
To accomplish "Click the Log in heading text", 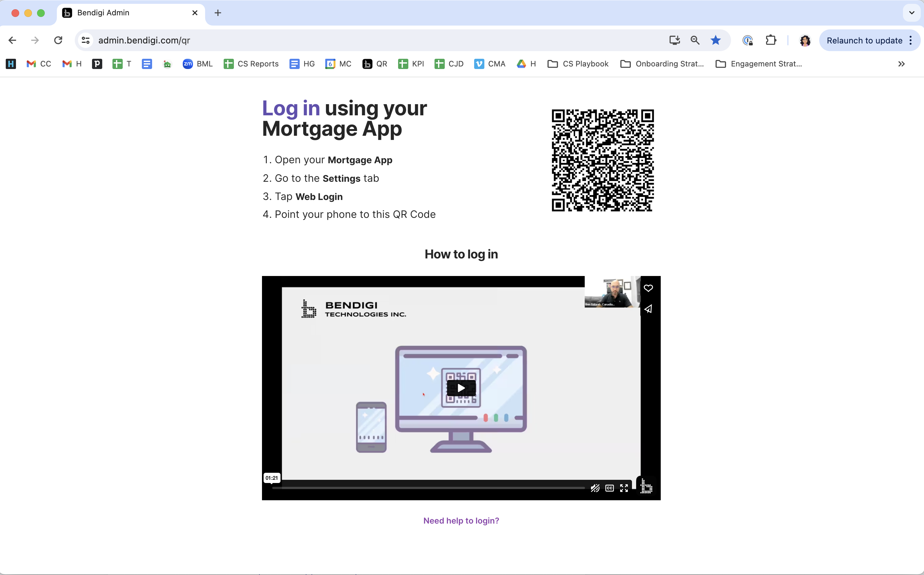I will pos(291,108).
